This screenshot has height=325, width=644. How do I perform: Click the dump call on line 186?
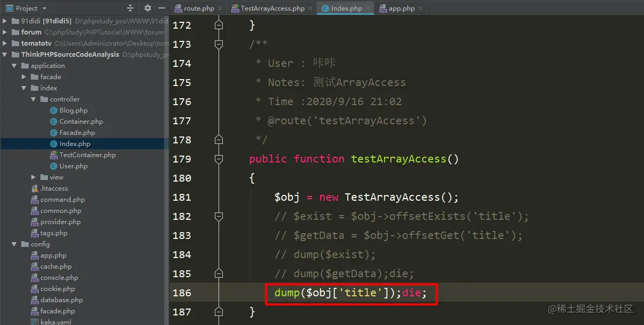pyautogui.click(x=287, y=293)
